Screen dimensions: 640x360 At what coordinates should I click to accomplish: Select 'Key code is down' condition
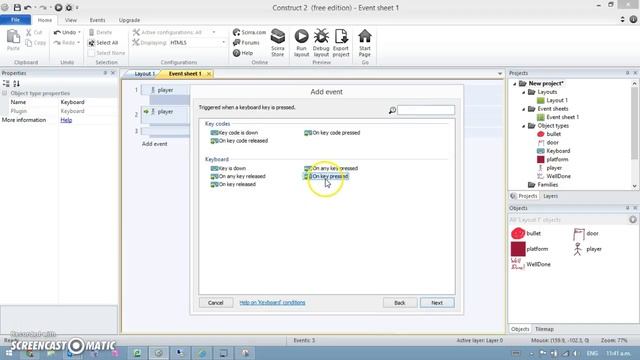[x=234, y=133]
